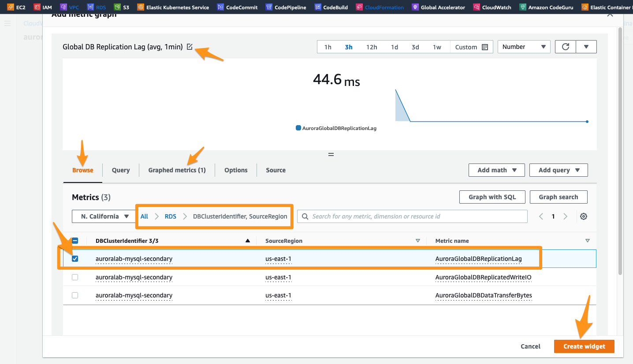Uncheck the AuroraGlobalDBReplicationLag metric row

pos(75,259)
